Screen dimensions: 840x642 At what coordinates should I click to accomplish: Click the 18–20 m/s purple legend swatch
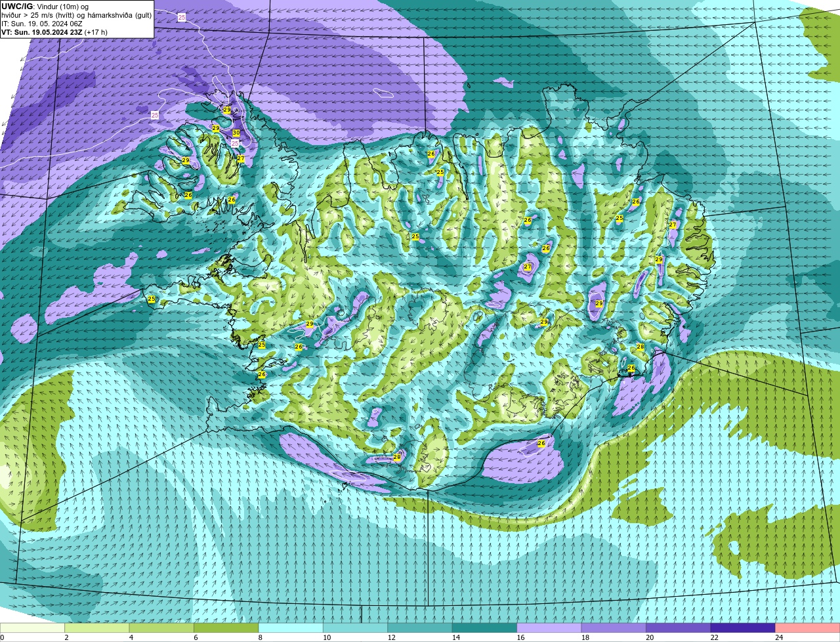614,628
